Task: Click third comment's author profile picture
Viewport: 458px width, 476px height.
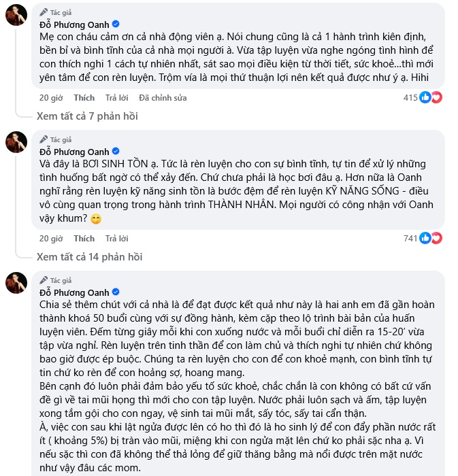Action: [16, 281]
